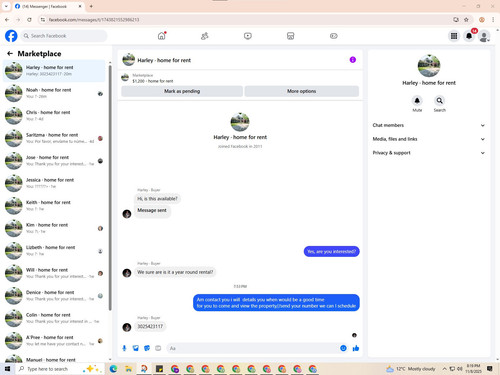Click the phone number message 3025423117
Viewport: 500px width, 375px height.
pos(150,326)
